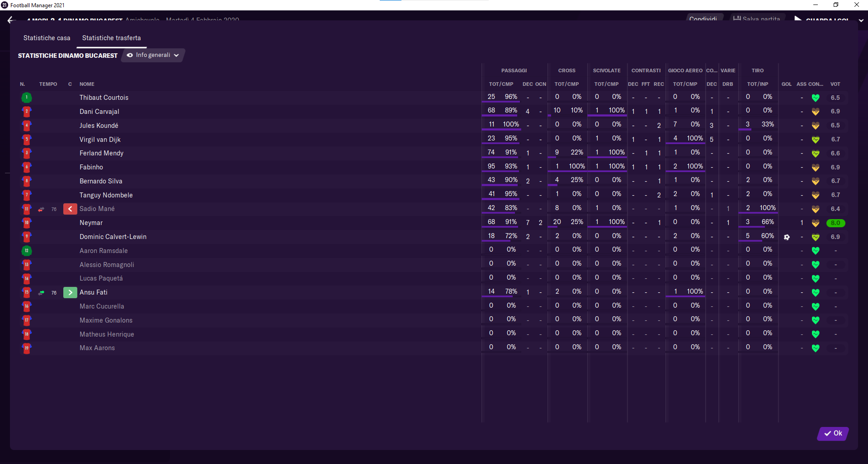The width and height of the screenshot is (868, 464).
Task: Click the GUARDA I GOL playback button
Action: click(822, 19)
